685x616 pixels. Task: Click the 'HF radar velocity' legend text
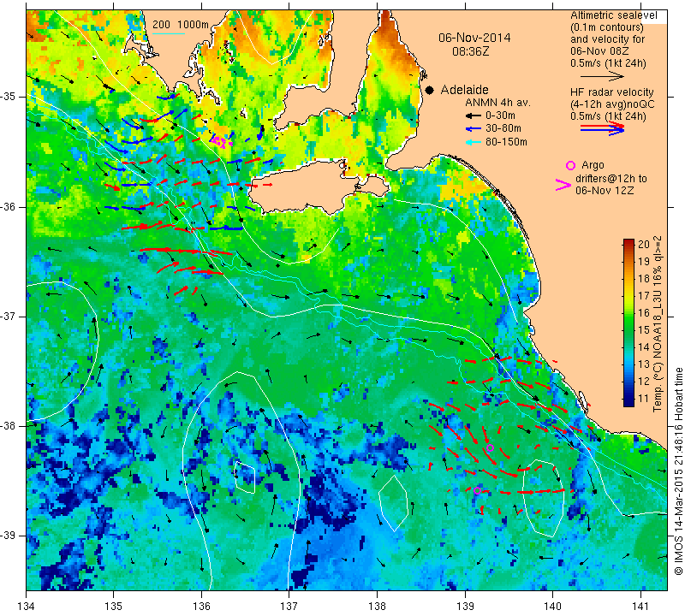(612, 92)
